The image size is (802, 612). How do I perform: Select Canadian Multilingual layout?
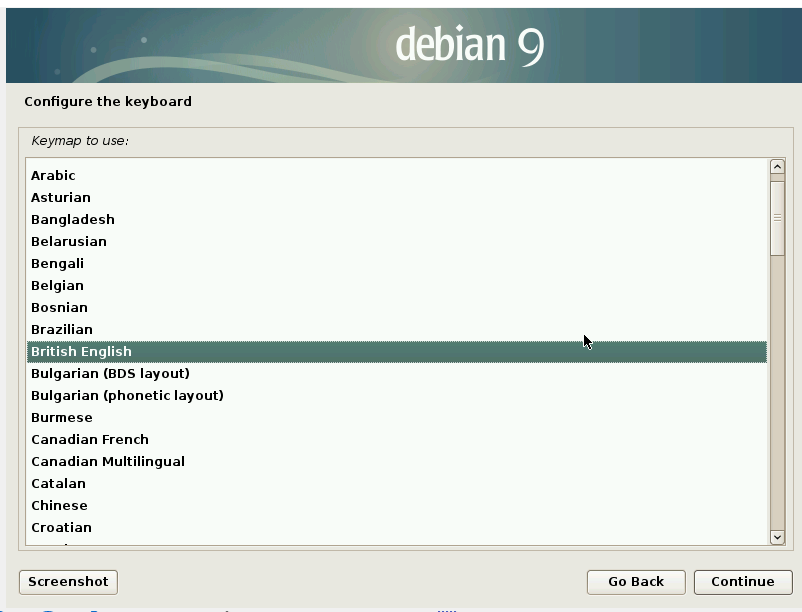tap(108, 462)
